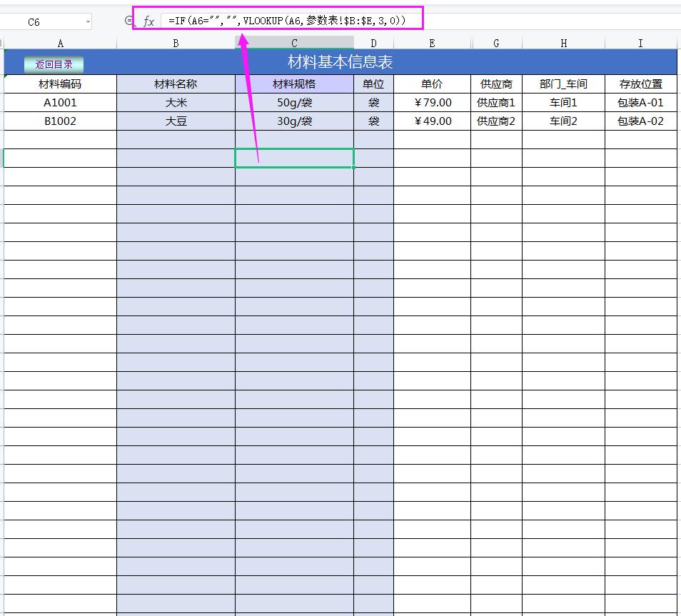Select cell with price ¥49.00

click(432, 121)
